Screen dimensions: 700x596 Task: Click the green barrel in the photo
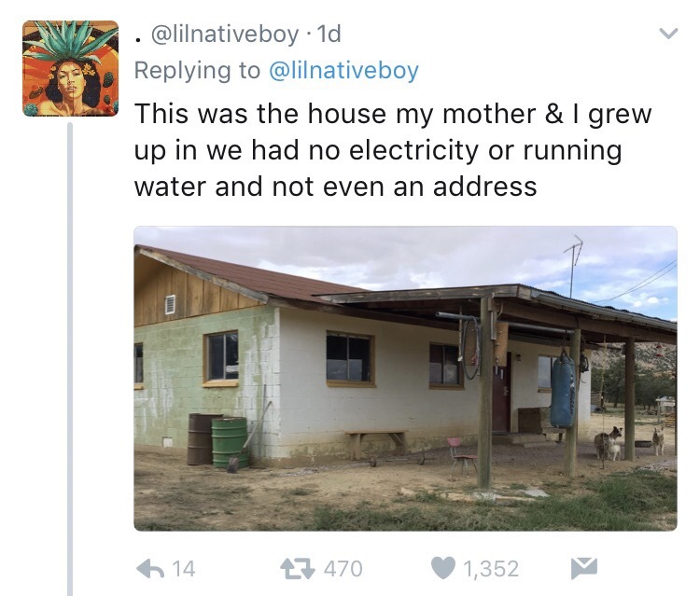230,441
